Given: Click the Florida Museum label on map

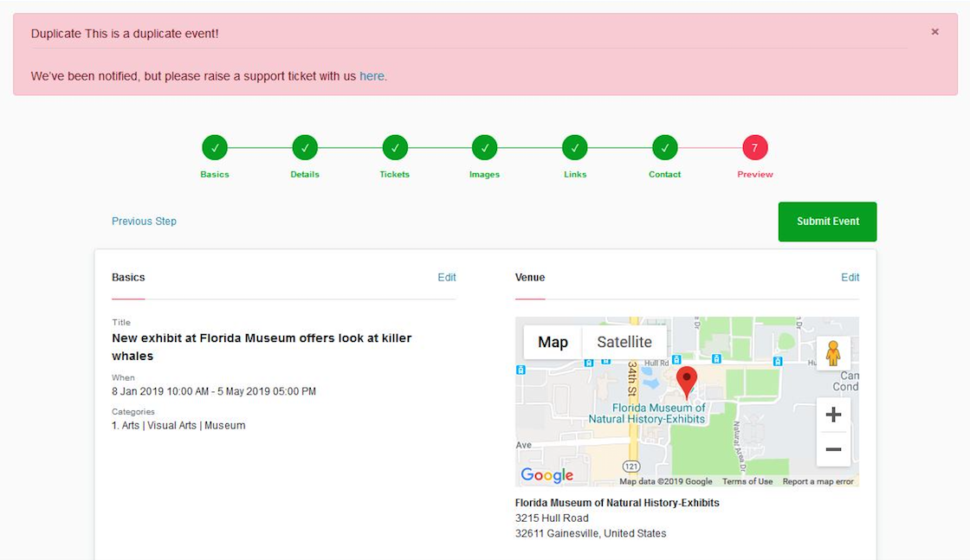Looking at the screenshot, I should (647, 413).
